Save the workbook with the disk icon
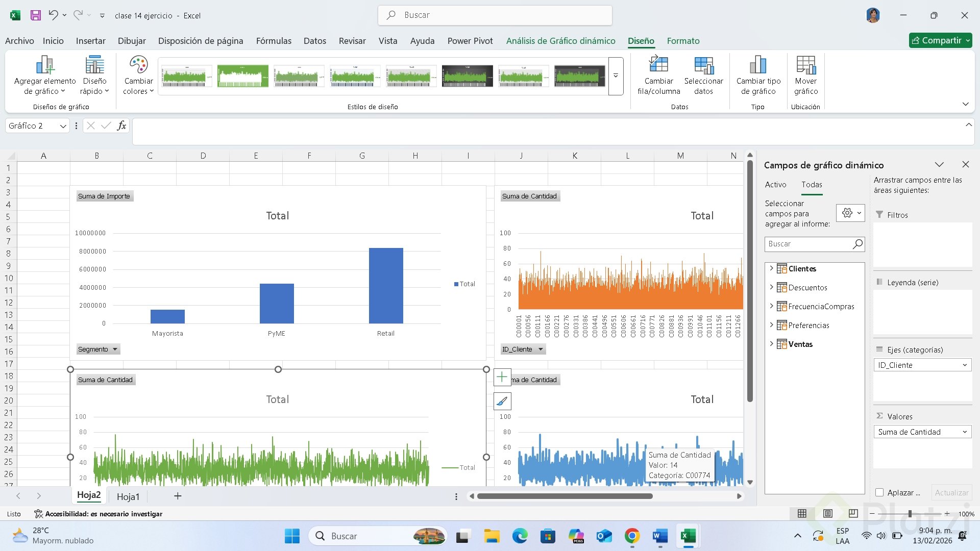Viewport: 980px width, 551px height. tap(35, 15)
